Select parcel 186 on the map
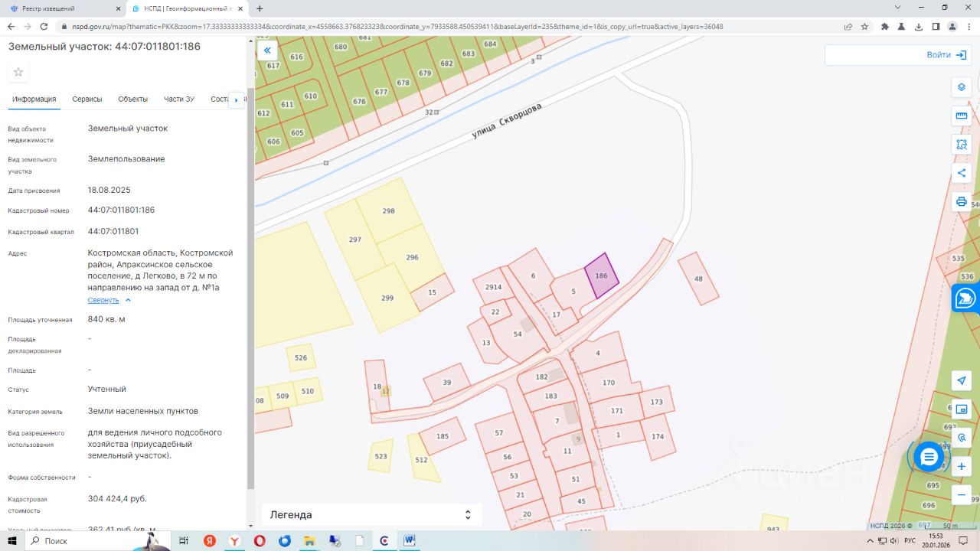Screen dimensions: 980x551 [602, 275]
